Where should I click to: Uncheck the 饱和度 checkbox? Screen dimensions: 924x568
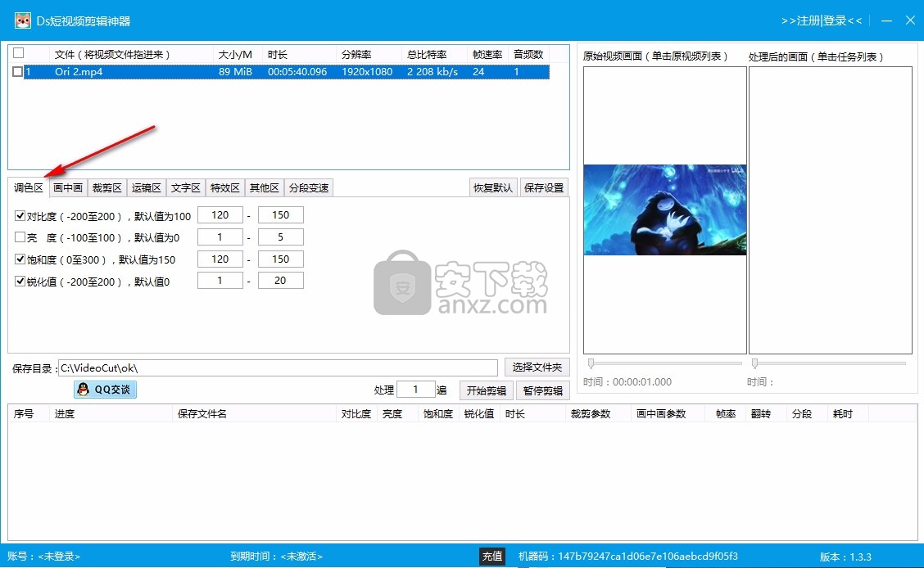pyautogui.click(x=20, y=259)
